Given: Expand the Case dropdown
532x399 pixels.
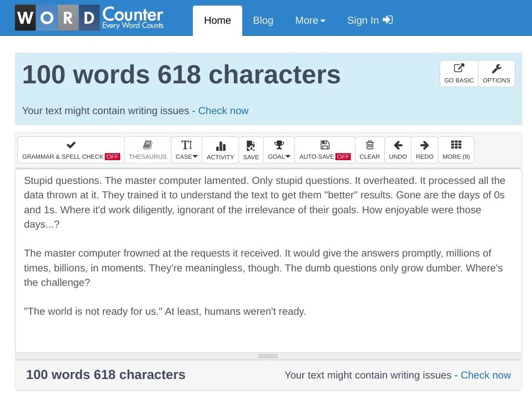Looking at the screenshot, I should (187, 150).
